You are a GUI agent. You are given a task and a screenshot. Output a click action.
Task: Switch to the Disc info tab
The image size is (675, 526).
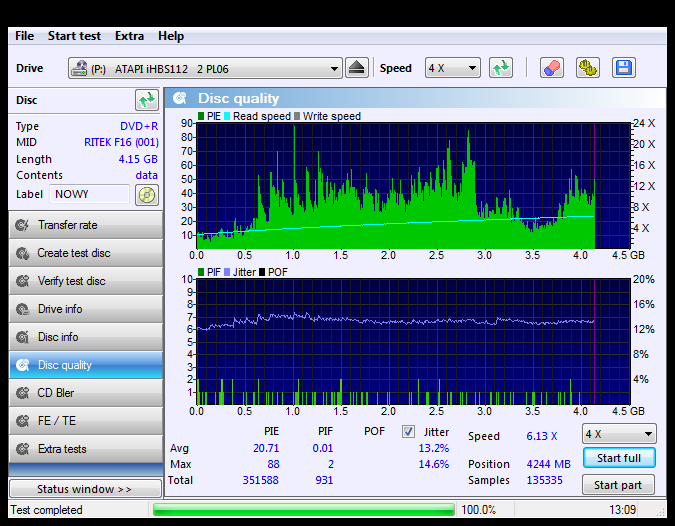coord(86,337)
